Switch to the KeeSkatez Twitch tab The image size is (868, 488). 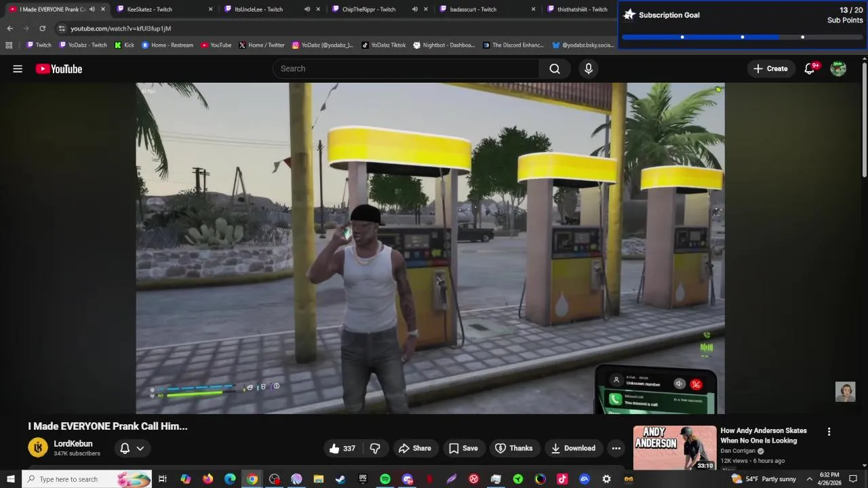(163, 9)
